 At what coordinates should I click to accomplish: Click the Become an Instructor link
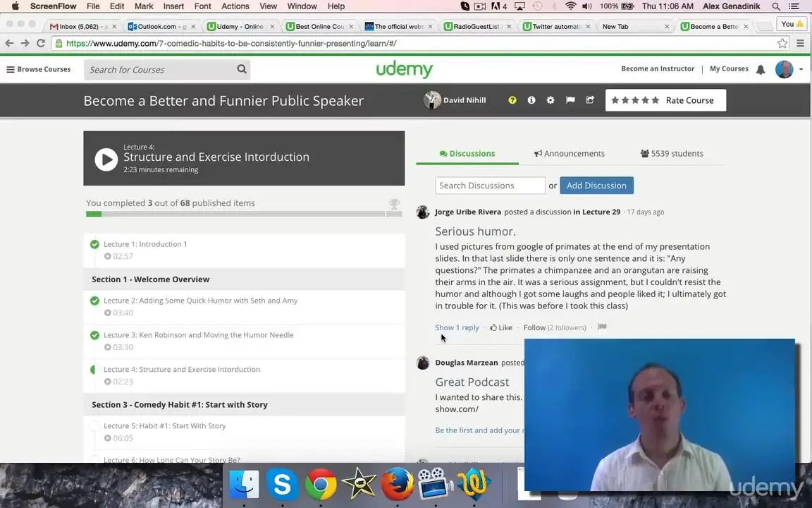point(658,68)
